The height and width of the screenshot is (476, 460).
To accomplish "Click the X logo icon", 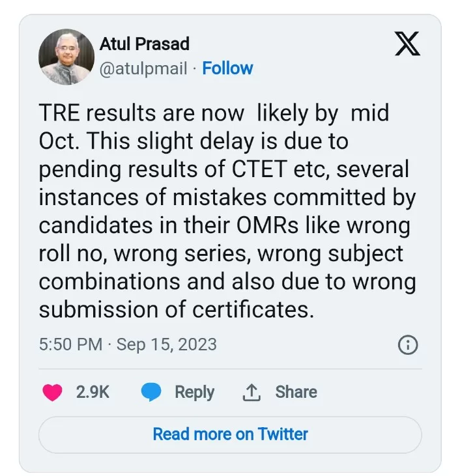I will 408,45.
